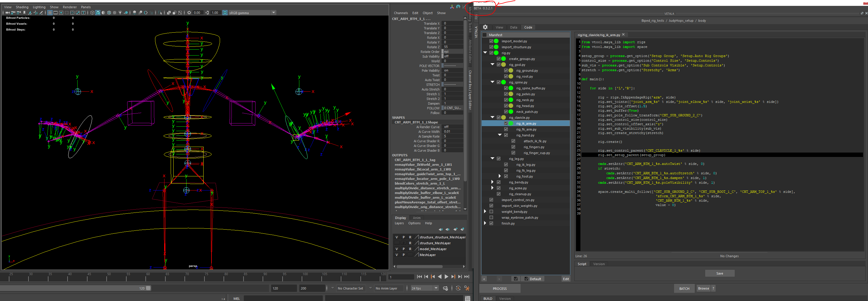Collapse the rig_spine.py tree node

[x=493, y=82]
